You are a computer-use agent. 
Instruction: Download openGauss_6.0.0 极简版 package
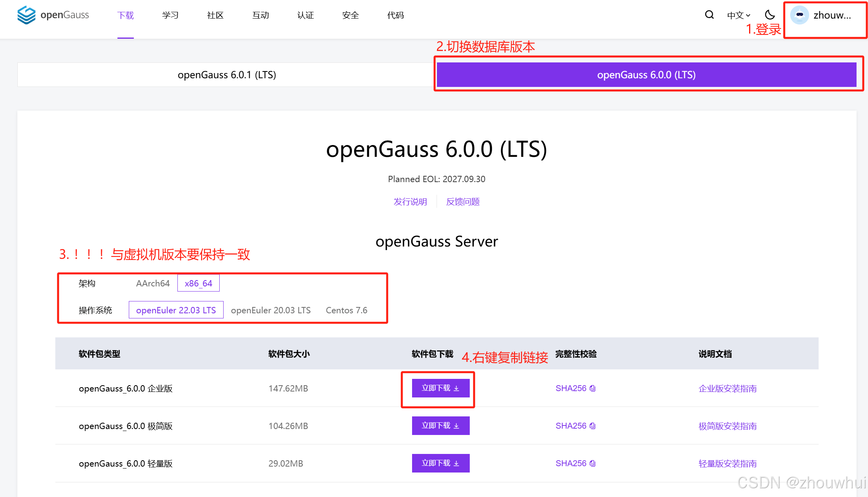(x=441, y=425)
